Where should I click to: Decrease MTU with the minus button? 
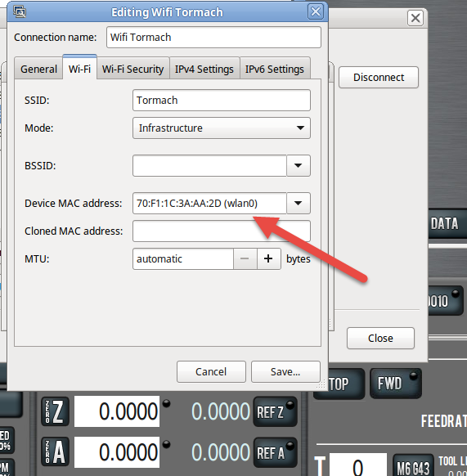pyautogui.click(x=245, y=258)
